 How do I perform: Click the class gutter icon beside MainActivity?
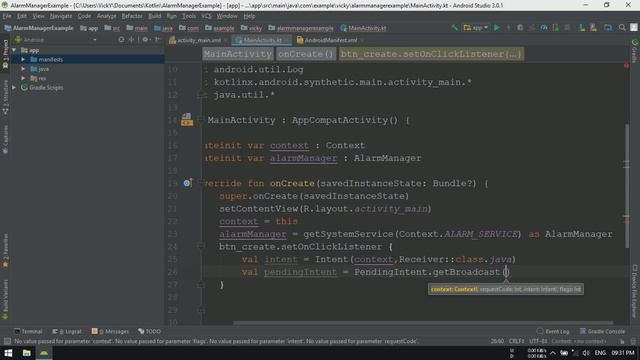187,120
